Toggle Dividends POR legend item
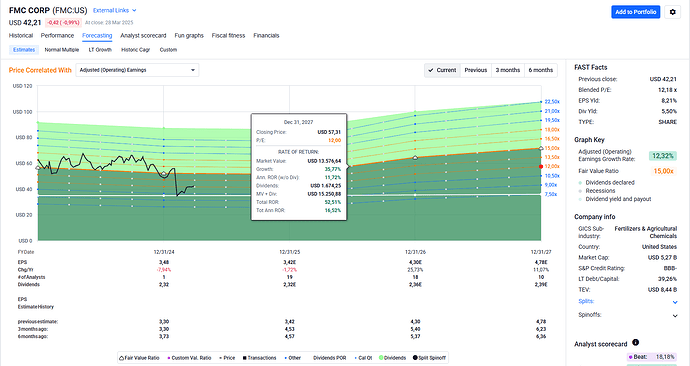 click(330, 358)
